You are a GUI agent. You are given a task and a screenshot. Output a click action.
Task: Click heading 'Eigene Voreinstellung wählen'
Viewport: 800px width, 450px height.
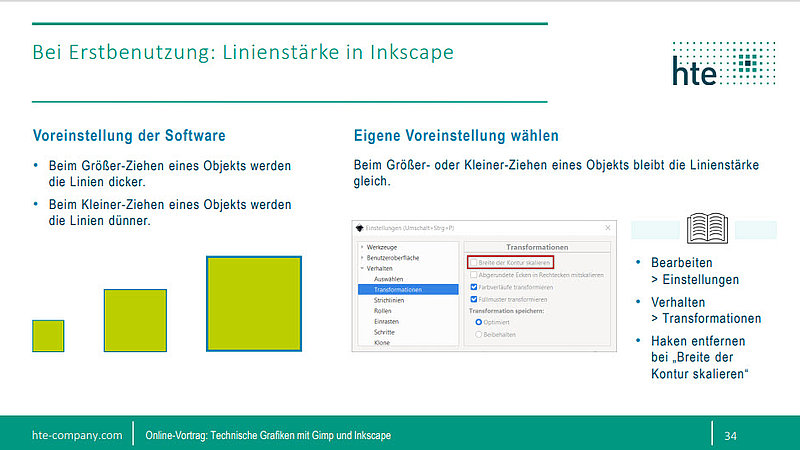[456, 136]
